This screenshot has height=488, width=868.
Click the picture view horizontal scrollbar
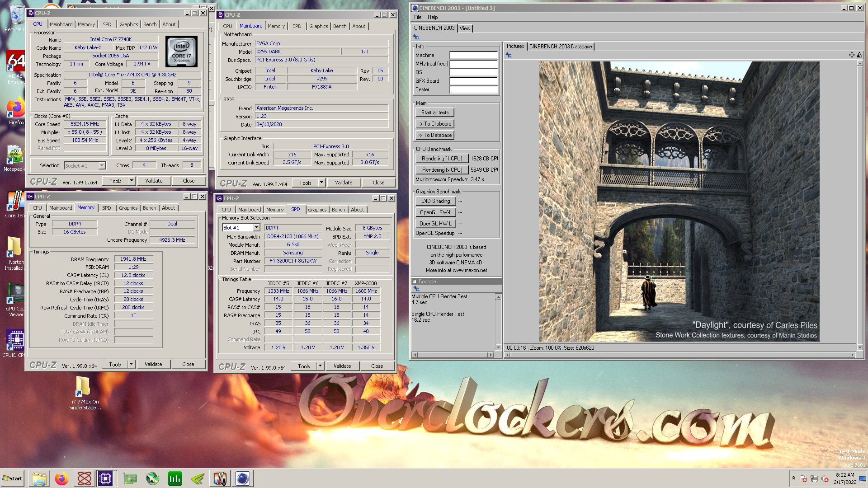pos(679,355)
